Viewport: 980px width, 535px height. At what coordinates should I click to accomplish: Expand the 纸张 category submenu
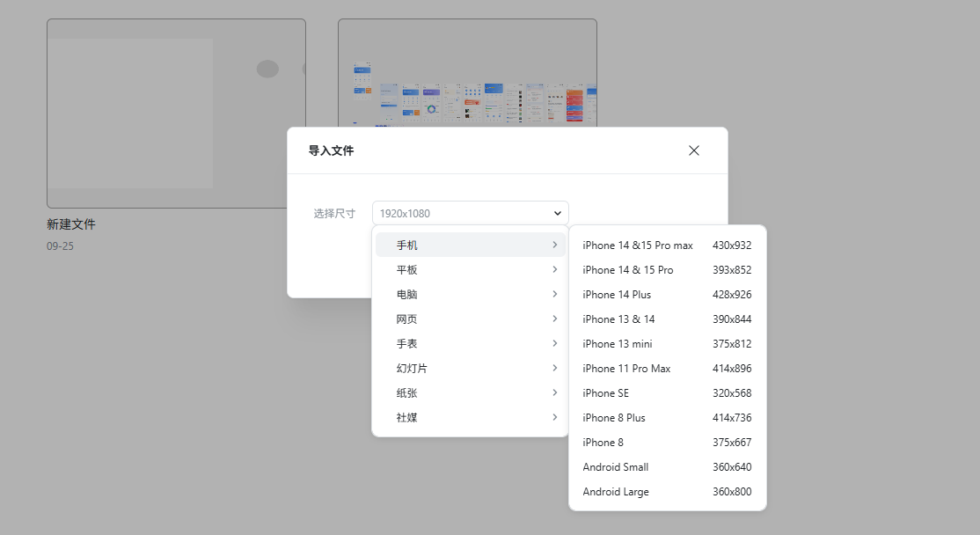470,392
